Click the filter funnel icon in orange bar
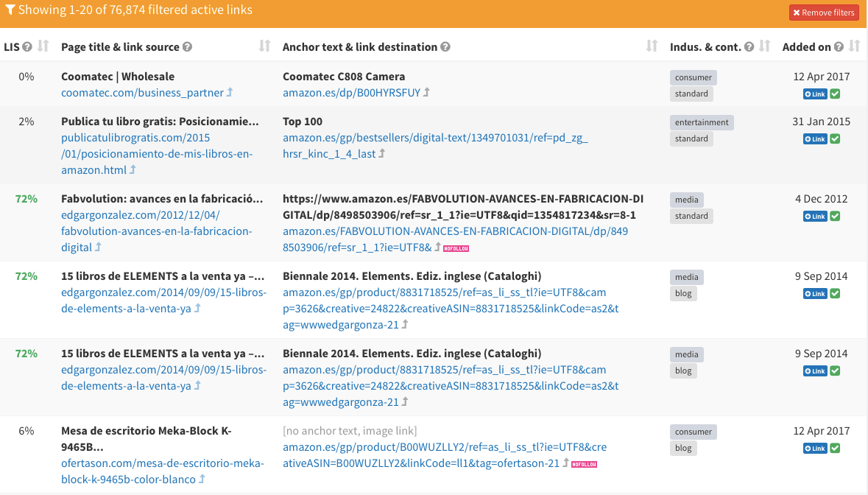This screenshot has height=495, width=868. 10,10
